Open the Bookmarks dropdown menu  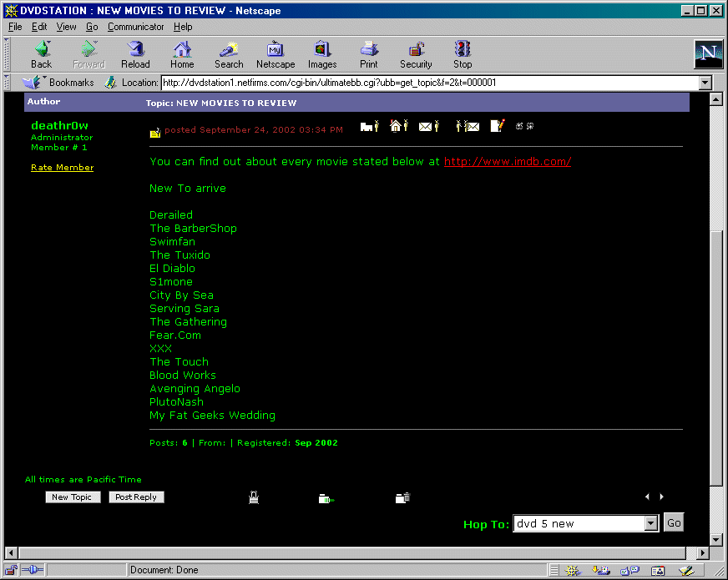pos(58,83)
